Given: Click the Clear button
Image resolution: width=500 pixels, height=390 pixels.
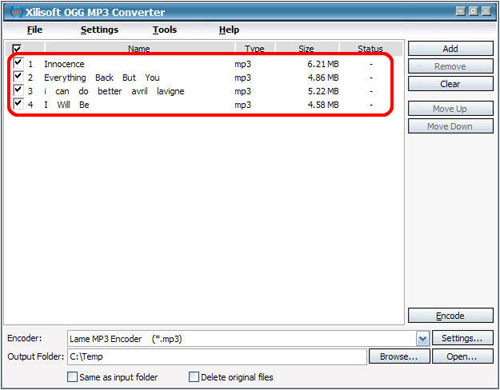Looking at the screenshot, I should click(x=451, y=84).
